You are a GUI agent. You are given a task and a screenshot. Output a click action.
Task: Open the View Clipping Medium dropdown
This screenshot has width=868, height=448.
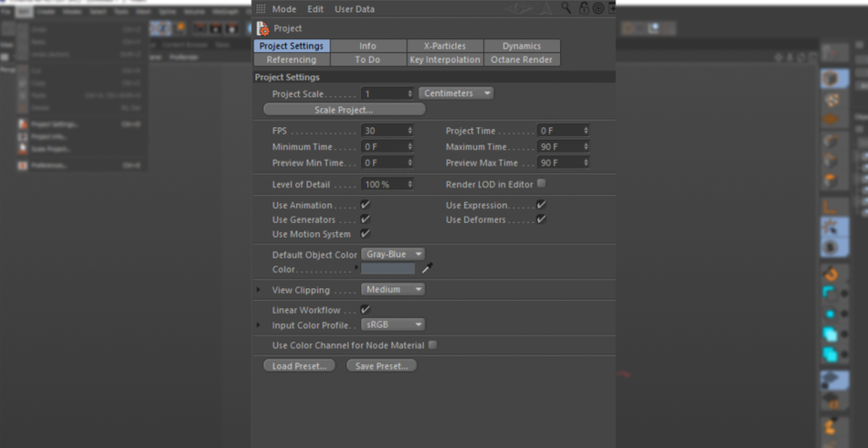[393, 289]
